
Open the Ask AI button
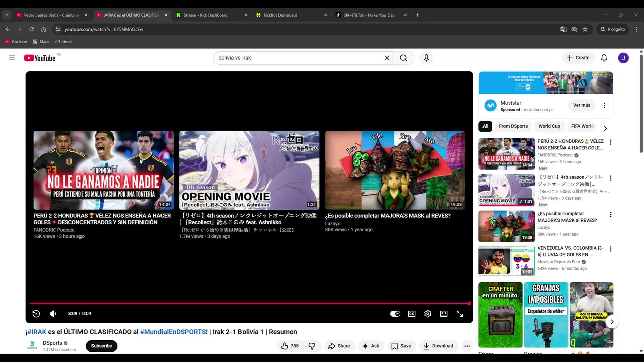pyautogui.click(x=370, y=346)
